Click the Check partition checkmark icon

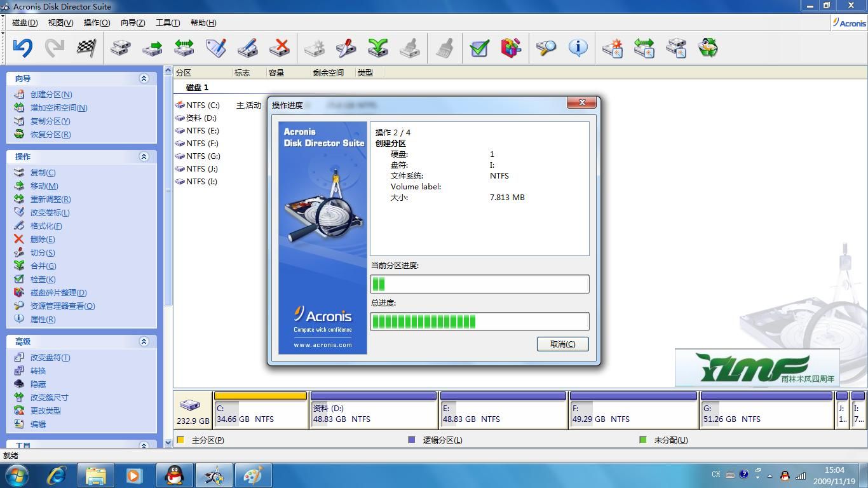click(x=479, y=48)
